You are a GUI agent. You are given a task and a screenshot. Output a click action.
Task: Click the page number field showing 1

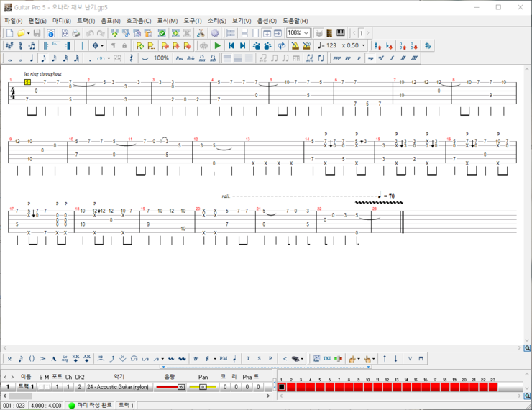(362, 33)
